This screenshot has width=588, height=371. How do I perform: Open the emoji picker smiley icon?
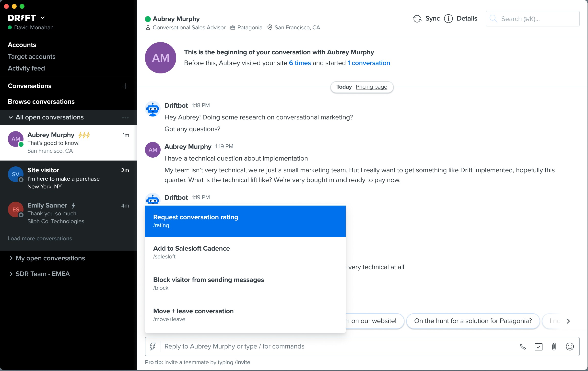pos(570,347)
